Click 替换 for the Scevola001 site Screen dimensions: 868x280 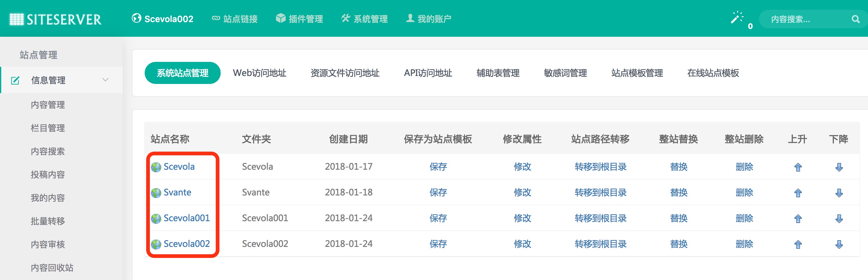[x=679, y=218]
